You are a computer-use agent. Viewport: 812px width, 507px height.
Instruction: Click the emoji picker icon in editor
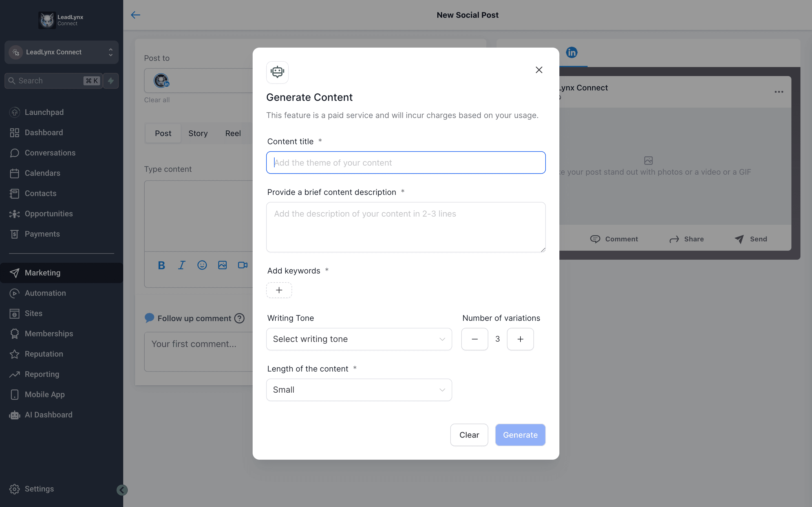pyautogui.click(x=201, y=265)
